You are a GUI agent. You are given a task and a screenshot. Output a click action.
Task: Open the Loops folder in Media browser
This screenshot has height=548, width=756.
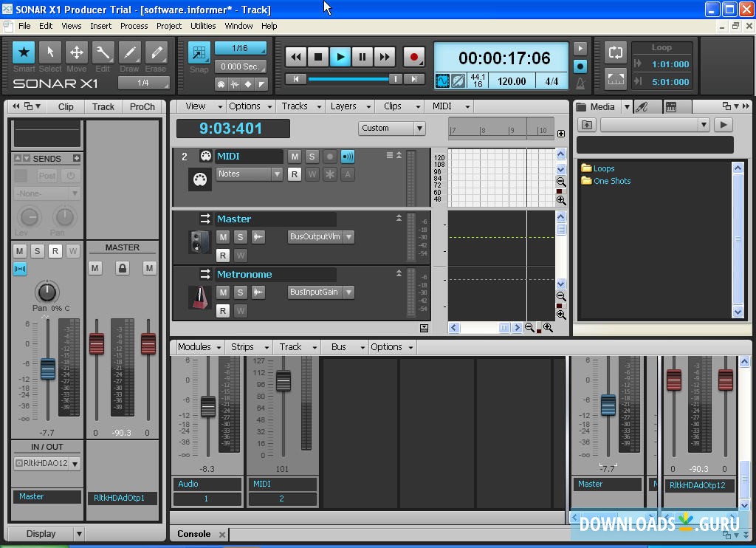tap(598, 168)
